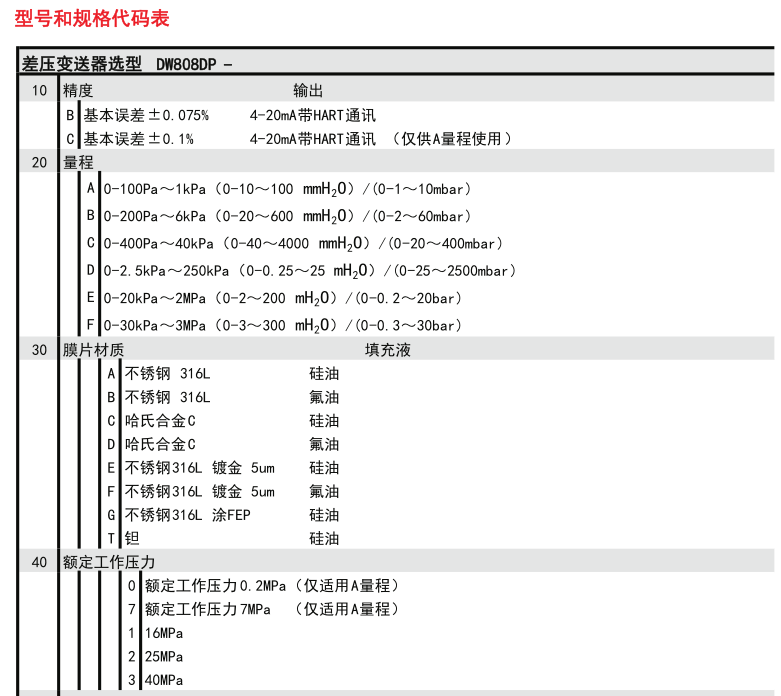Click section code 30
The height and width of the screenshot is (696, 781).
[x=39, y=350]
